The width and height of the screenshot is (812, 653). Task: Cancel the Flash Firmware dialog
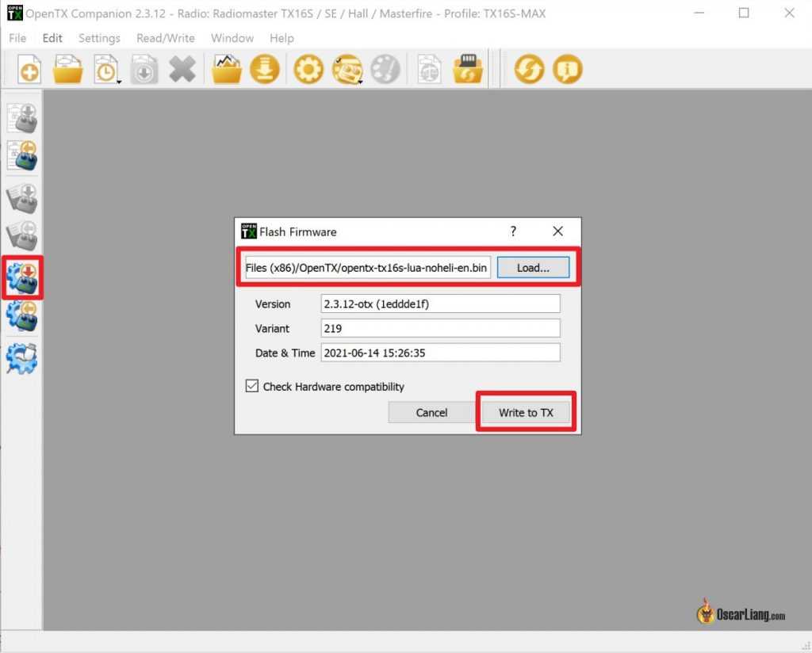(431, 412)
